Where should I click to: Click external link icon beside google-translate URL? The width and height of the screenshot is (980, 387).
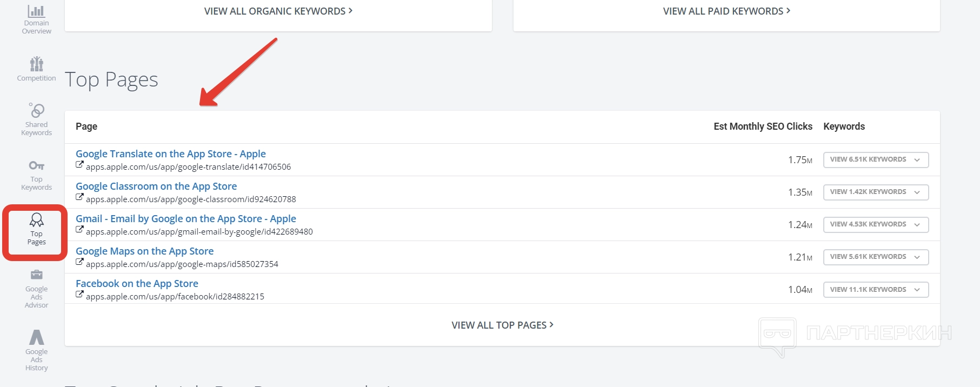tap(79, 165)
